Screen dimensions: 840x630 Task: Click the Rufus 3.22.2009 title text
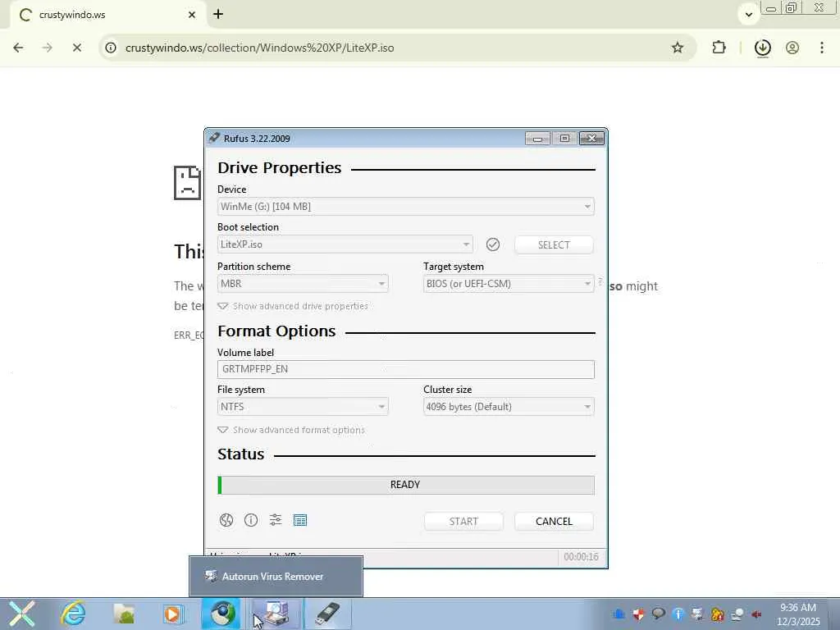click(257, 139)
